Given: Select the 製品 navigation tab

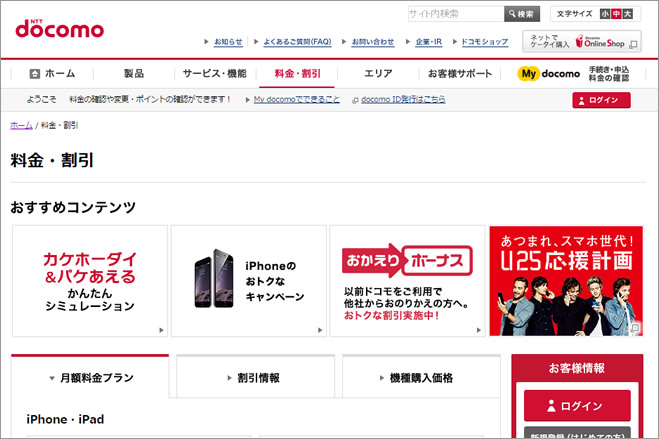Looking at the screenshot, I should 134,74.
